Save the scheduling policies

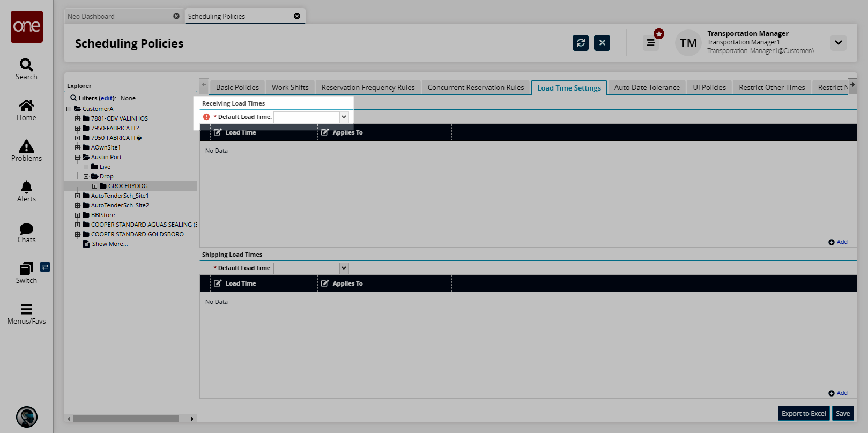[x=843, y=413]
